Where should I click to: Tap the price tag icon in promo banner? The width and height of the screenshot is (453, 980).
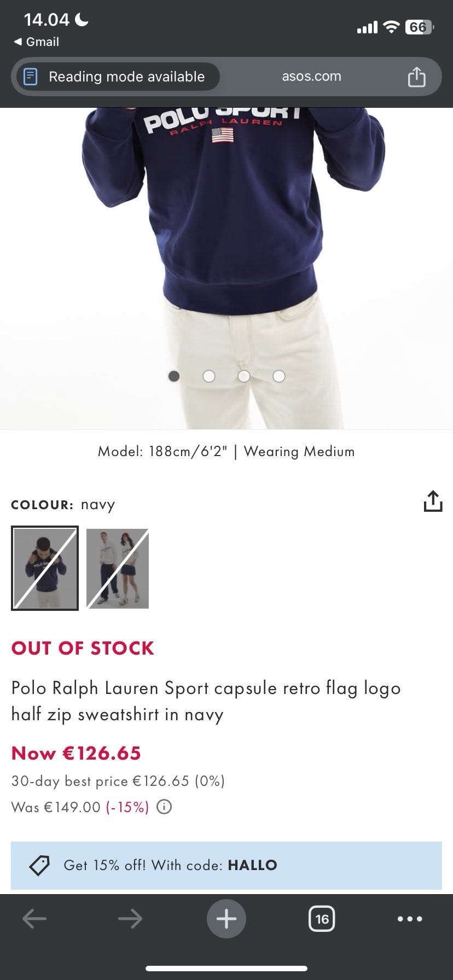[39, 865]
